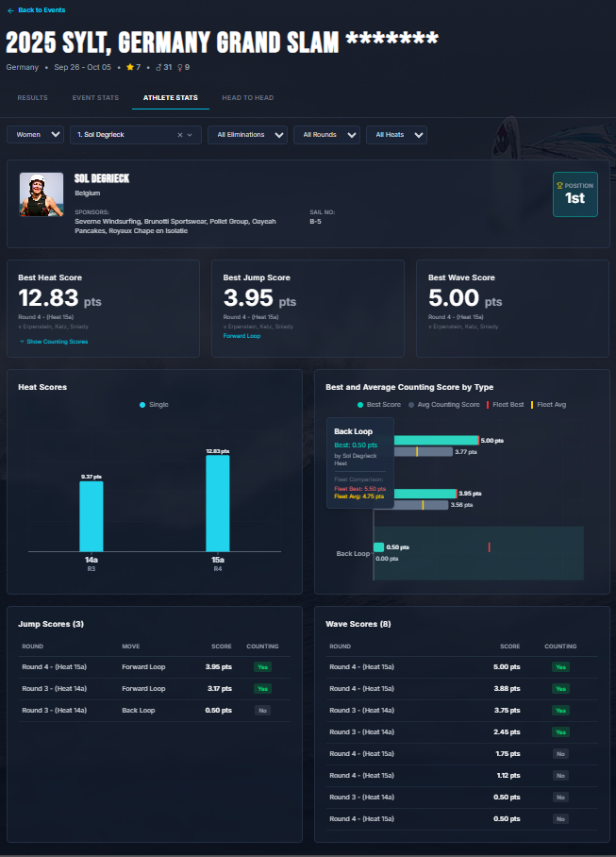Click the 3.88 pts wave score row
The image size is (616, 857).
462,689
